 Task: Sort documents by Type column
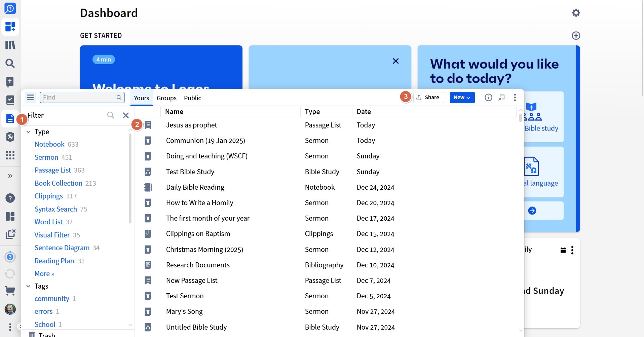click(x=312, y=112)
